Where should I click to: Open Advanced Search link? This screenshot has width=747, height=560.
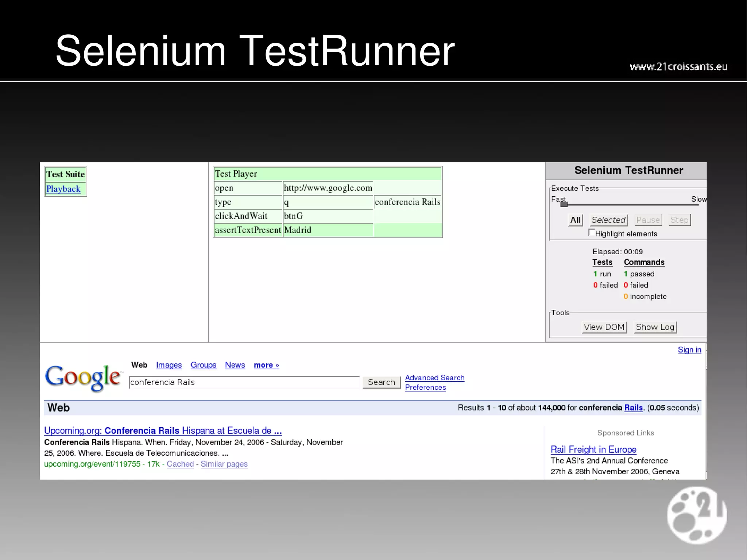tap(435, 378)
